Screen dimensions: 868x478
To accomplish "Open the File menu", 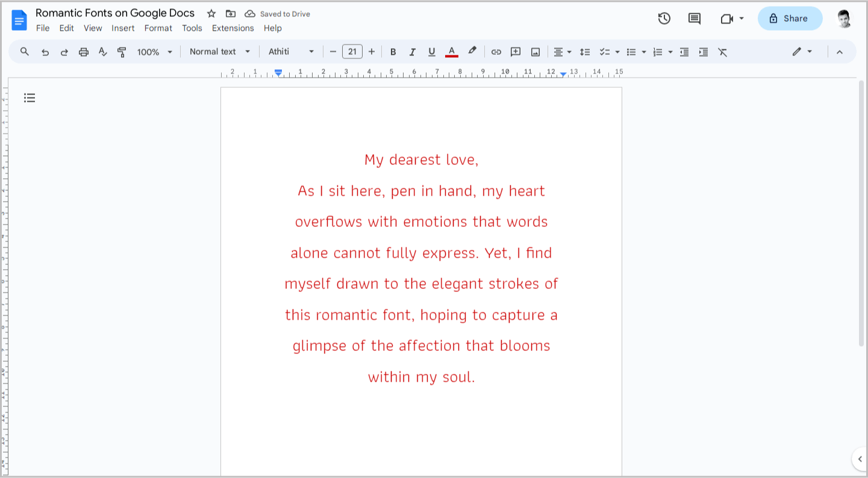I will tap(43, 28).
